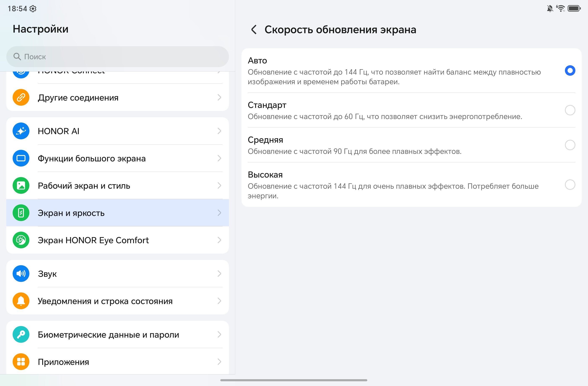The image size is (588, 386).
Task: Open Функции большого экрана settings
Action: point(118,158)
